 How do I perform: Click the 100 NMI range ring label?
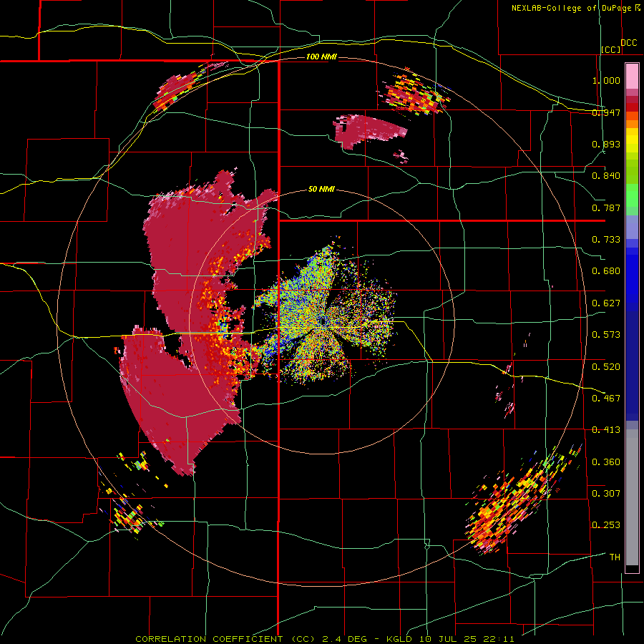(x=321, y=57)
